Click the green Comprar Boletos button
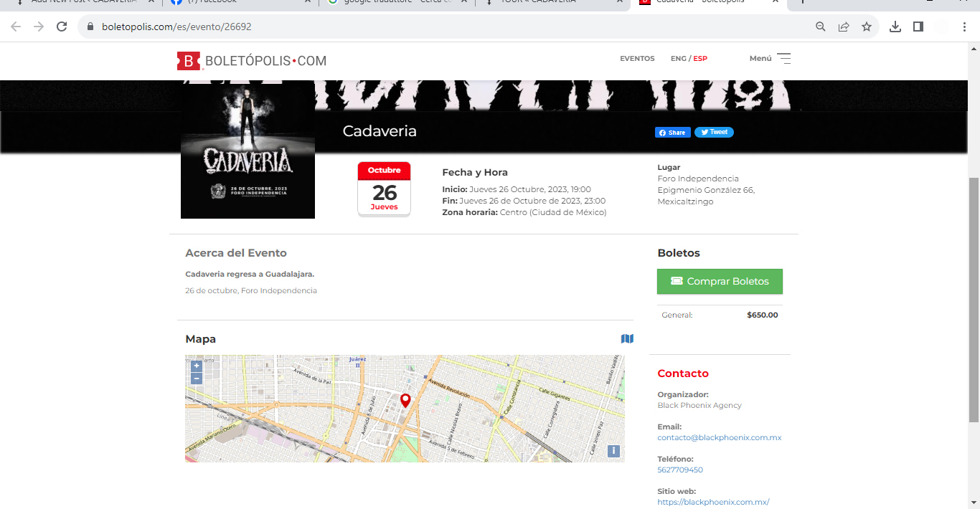Image resolution: width=980 pixels, height=509 pixels. pyautogui.click(x=720, y=282)
